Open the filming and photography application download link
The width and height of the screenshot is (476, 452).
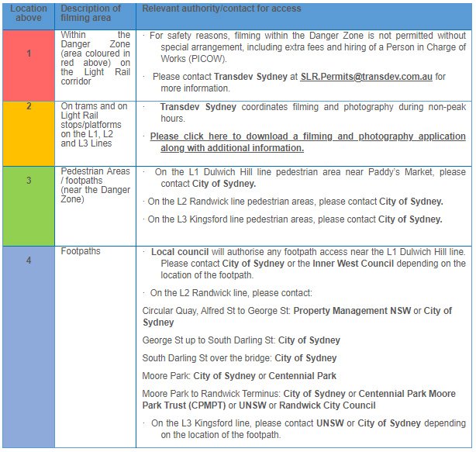[x=308, y=142]
